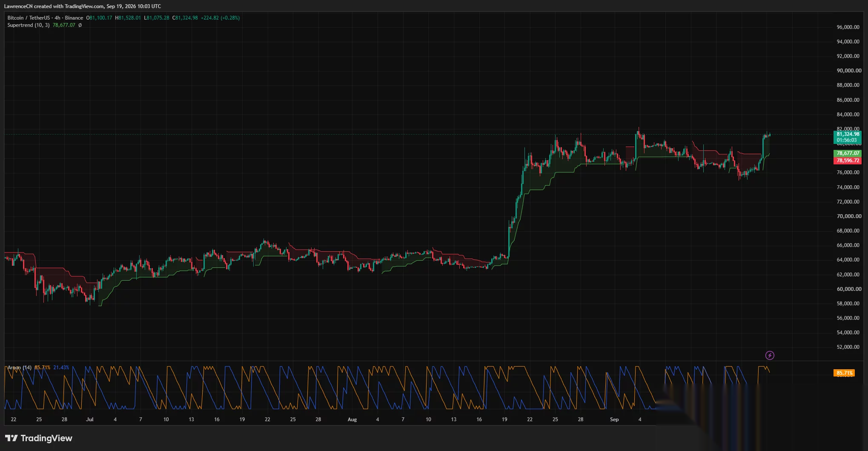Open the Bitcoin / TetherUS symbol title
868x451 pixels.
pyautogui.click(x=45, y=18)
